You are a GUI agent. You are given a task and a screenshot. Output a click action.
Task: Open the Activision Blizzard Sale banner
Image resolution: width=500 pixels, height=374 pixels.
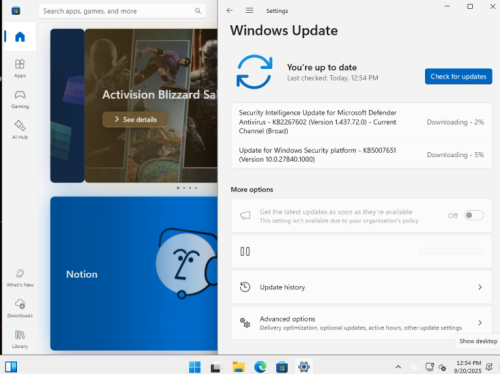151,106
